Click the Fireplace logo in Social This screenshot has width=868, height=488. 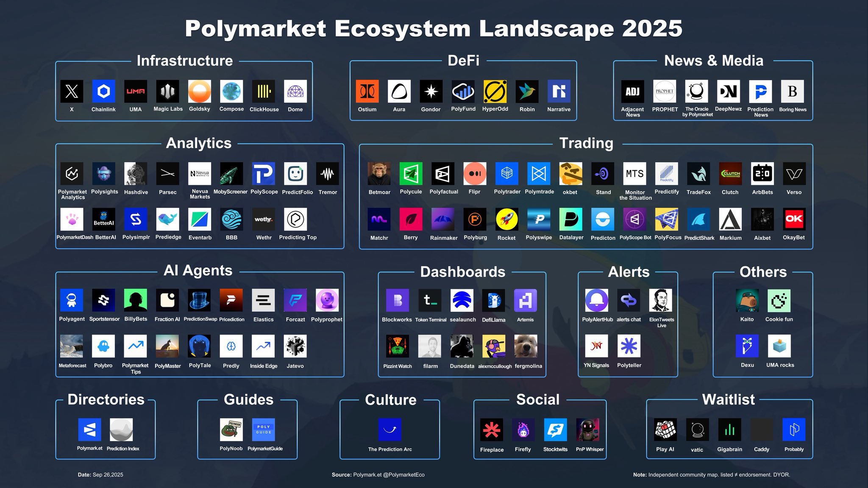coord(491,429)
